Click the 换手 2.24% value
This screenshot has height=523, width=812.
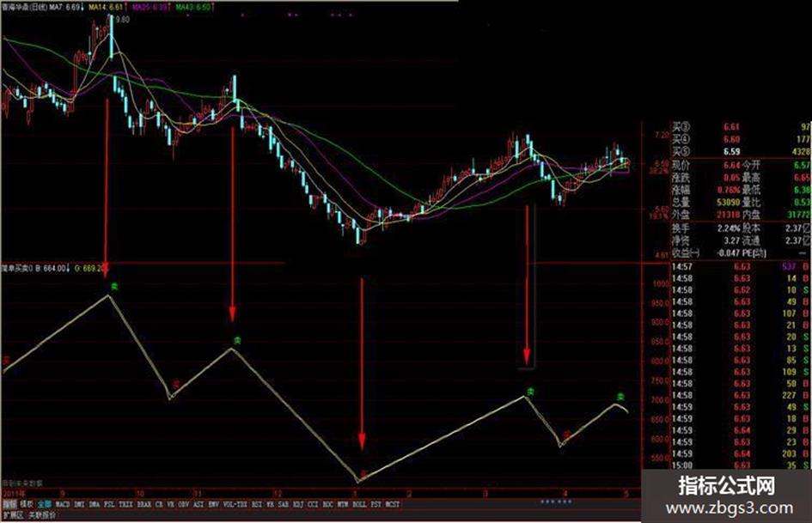[x=729, y=228]
